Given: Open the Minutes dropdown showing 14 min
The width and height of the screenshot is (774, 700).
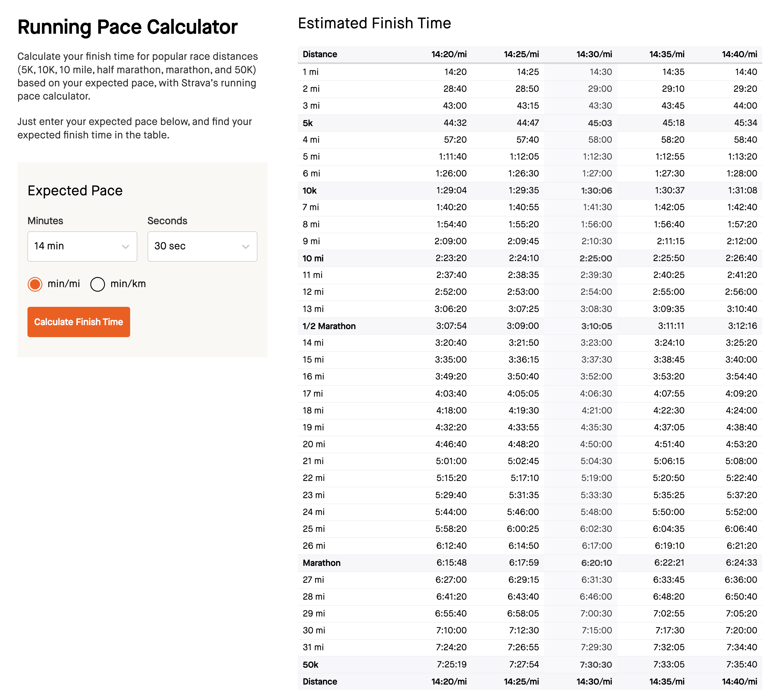Looking at the screenshot, I should (82, 246).
